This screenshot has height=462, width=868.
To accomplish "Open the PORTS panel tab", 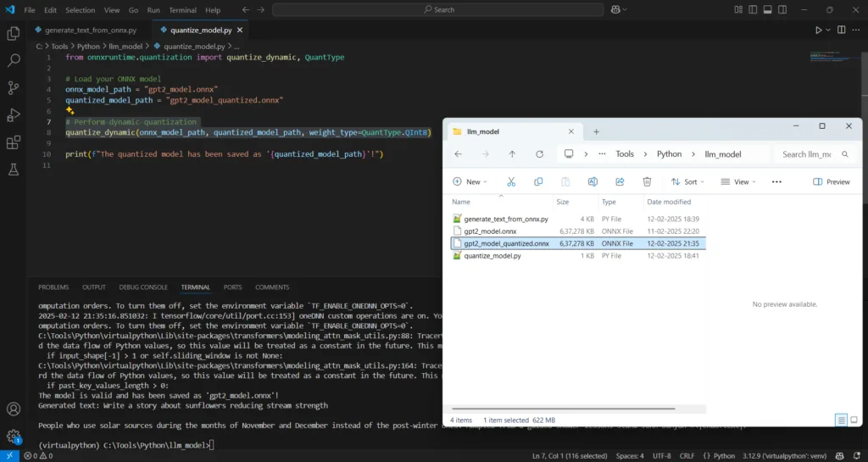I will pos(232,287).
